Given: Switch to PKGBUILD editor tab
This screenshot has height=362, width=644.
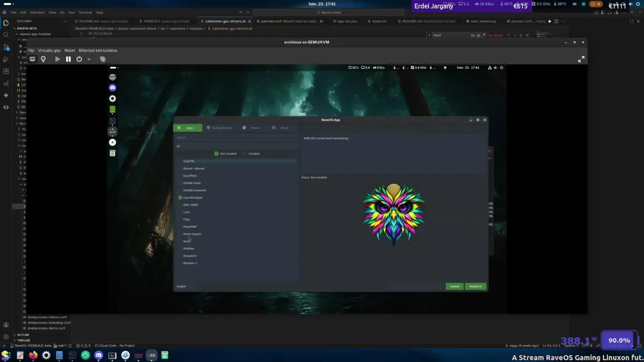Looking at the screenshot, I should (x=164, y=21).
